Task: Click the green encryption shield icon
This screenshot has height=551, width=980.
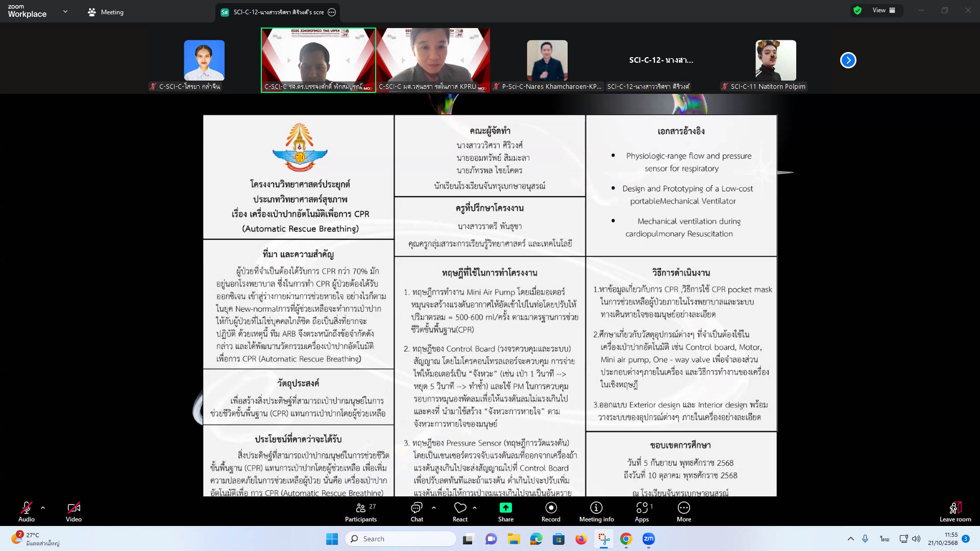Action: (857, 10)
